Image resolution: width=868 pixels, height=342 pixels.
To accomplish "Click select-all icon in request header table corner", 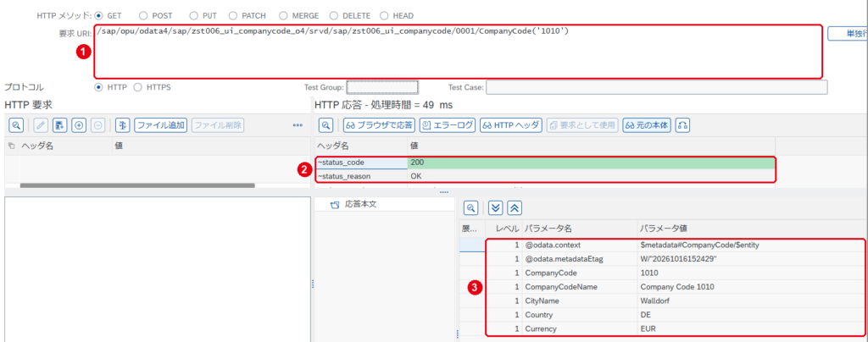I will click(x=12, y=146).
